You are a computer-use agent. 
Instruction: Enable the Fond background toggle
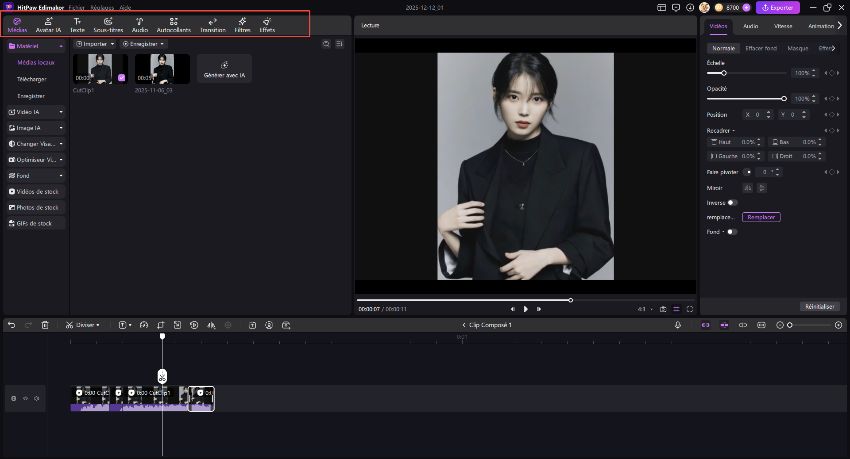[x=732, y=232]
